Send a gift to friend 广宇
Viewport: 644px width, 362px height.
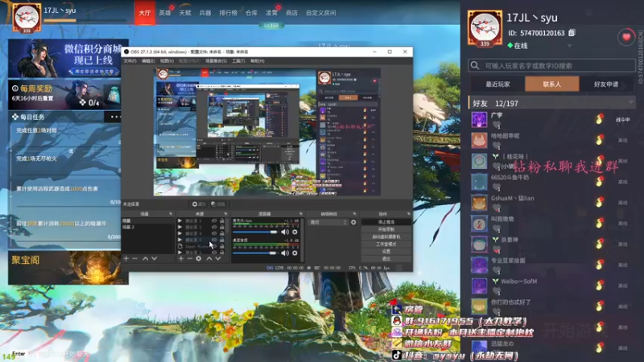point(600,119)
